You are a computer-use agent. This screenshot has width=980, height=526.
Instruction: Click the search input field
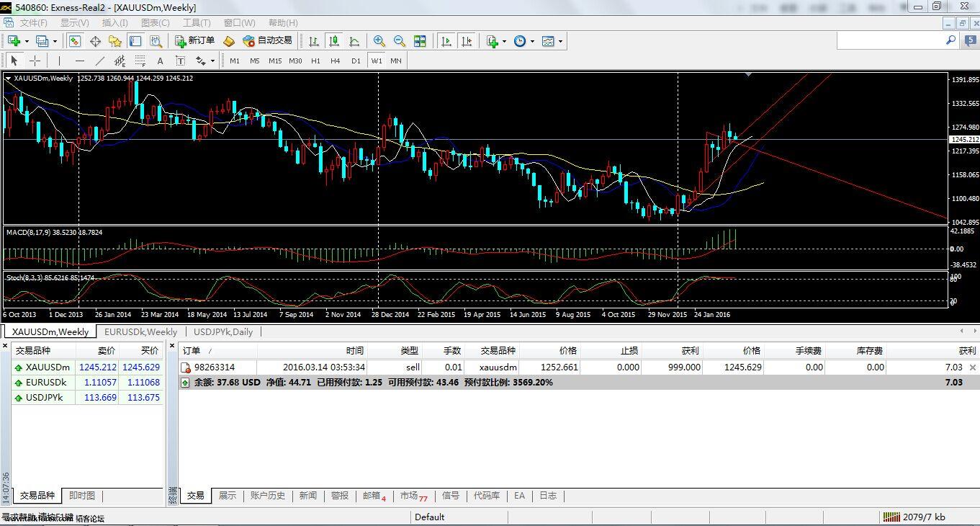[x=891, y=41]
